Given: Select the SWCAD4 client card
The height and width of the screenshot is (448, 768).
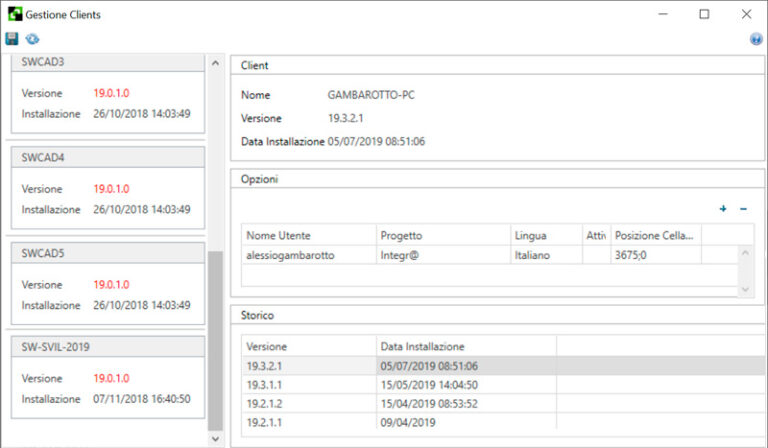Looking at the screenshot, I should tap(107, 188).
